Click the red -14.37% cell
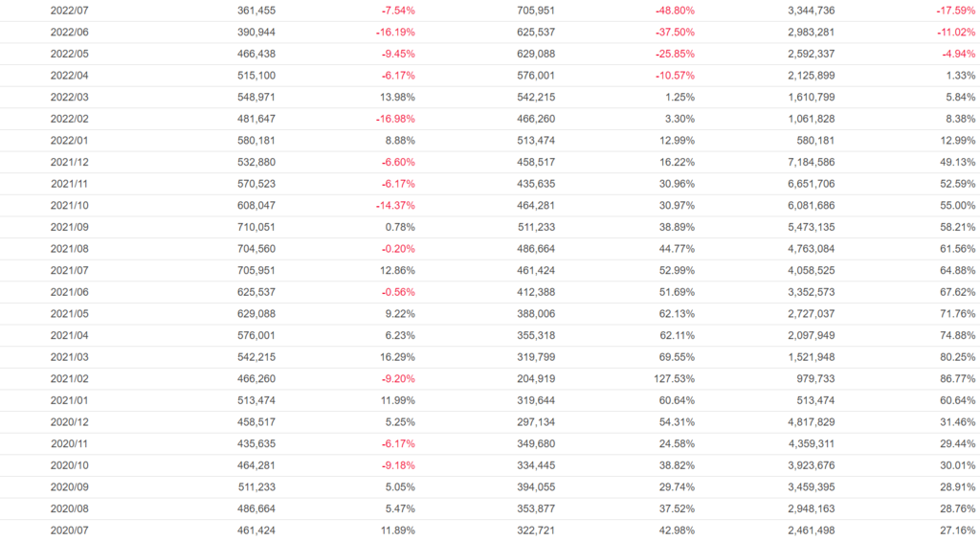Screen dimensions: 980x541 (x=393, y=205)
